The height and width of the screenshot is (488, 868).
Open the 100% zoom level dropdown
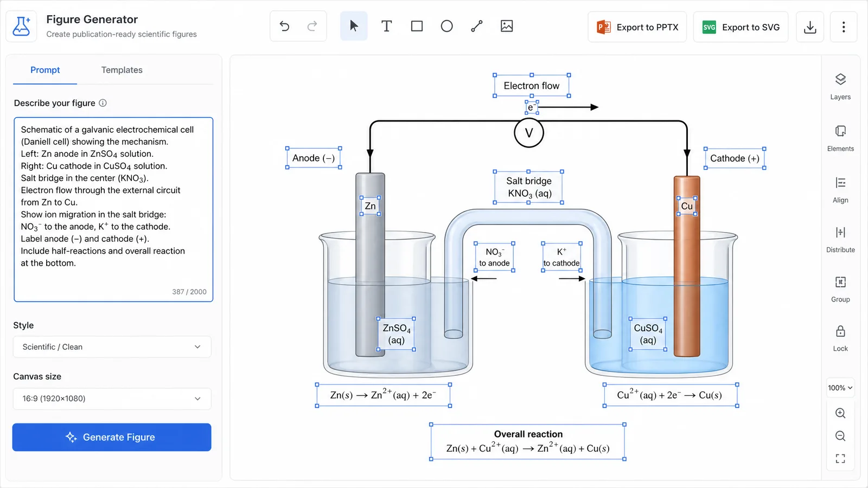click(840, 388)
